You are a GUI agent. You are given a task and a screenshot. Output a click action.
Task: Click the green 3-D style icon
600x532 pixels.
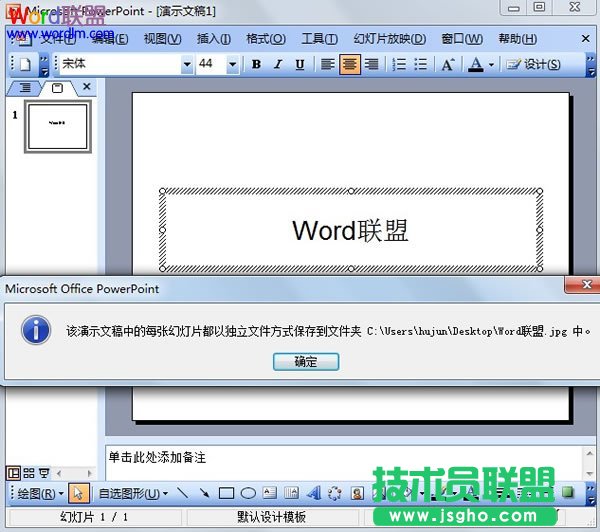click(568, 492)
